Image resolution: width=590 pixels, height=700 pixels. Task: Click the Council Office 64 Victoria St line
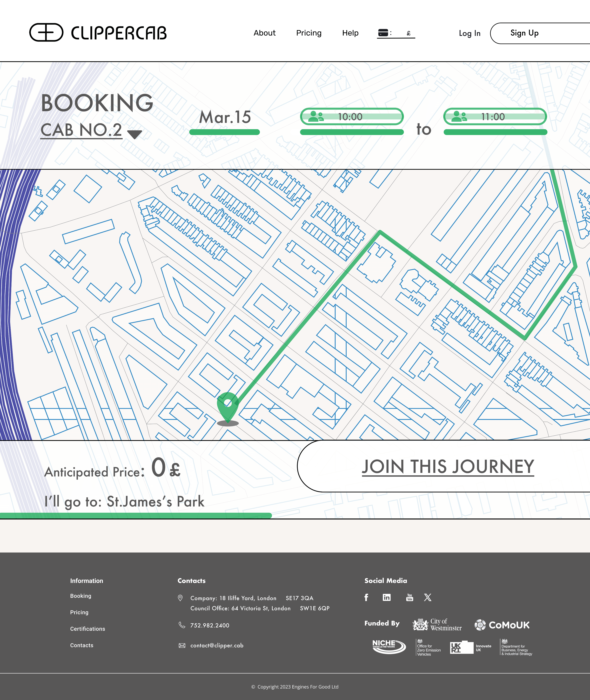click(260, 608)
